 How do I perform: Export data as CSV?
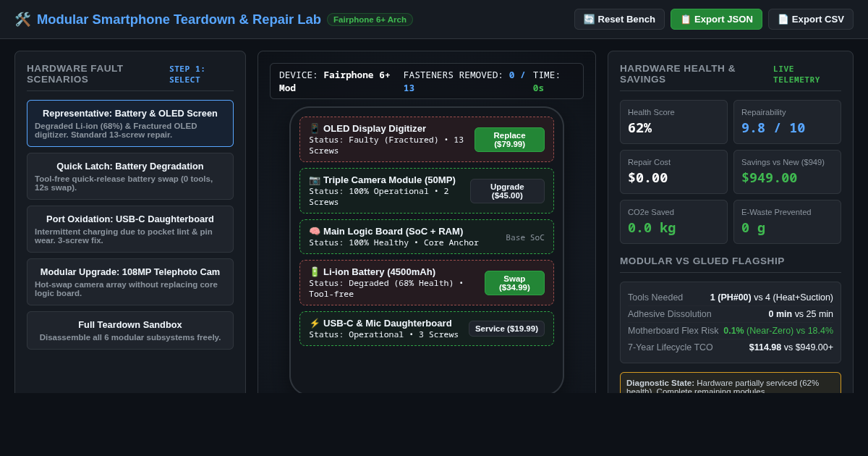coord(811,20)
